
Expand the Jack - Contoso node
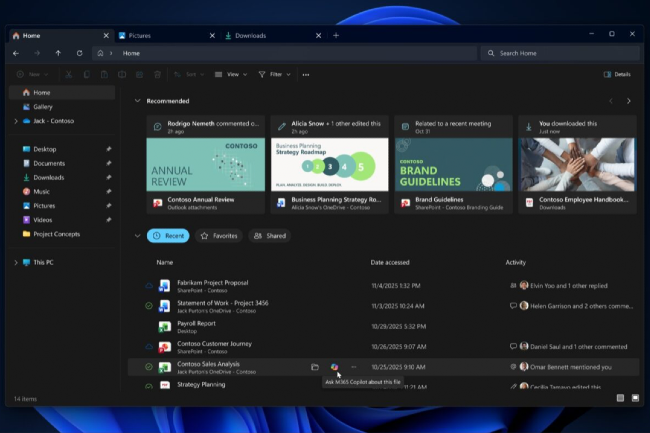pos(16,121)
